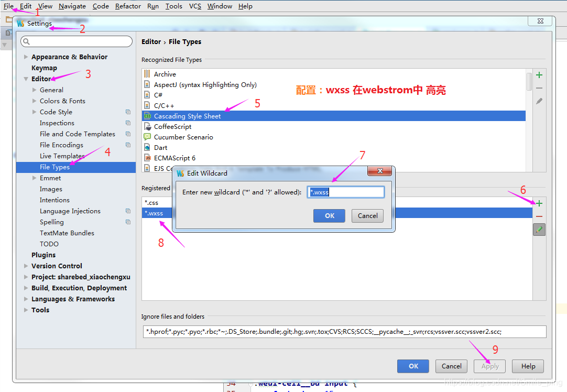Add a new recognized file type
Screen dimensions: 567x392
[539, 75]
